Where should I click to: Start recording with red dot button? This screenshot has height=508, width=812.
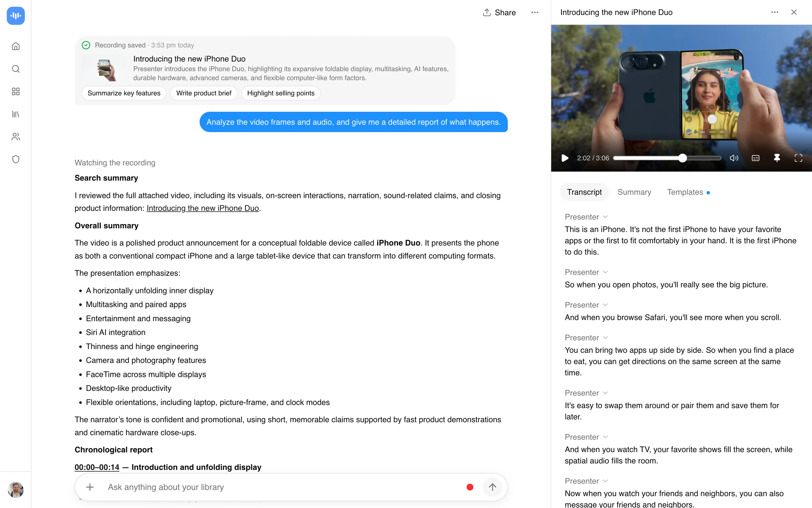coord(470,487)
